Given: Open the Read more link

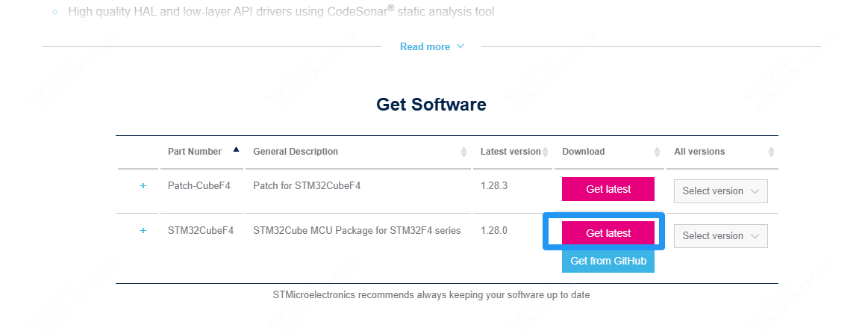Looking at the screenshot, I should 425,46.
